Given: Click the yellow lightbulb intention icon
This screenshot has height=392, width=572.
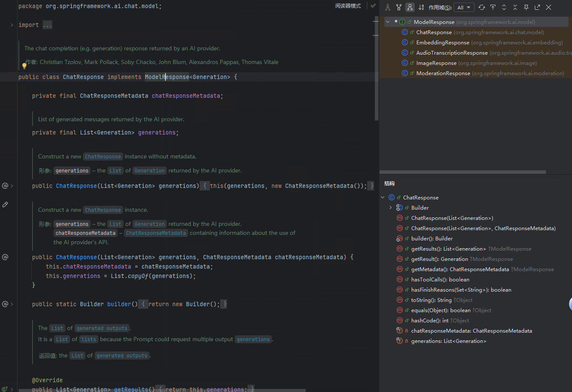Looking at the screenshot, I should coord(24,66).
